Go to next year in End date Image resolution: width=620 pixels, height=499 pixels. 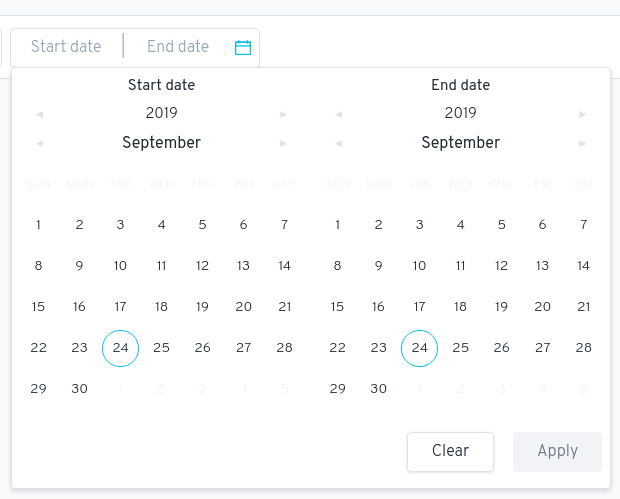coord(583,114)
